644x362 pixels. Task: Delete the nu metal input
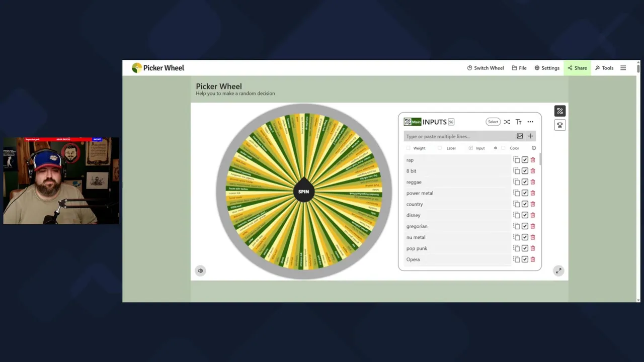533,237
